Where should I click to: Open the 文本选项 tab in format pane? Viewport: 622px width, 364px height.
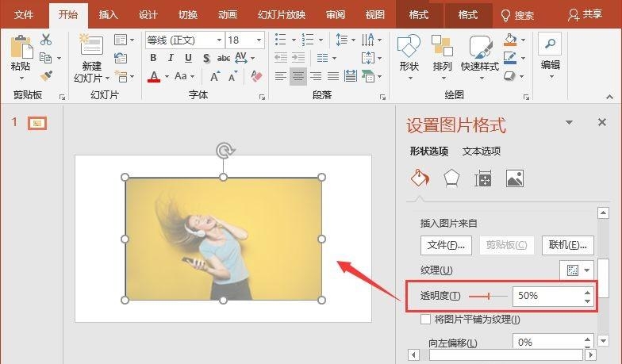tap(481, 151)
